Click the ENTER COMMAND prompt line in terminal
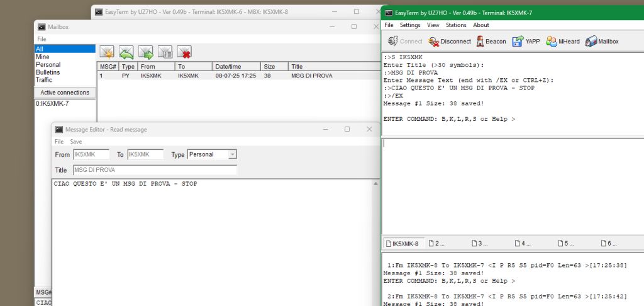Image resolution: width=644 pixels, height=306 pixels. [x=449, y=119]
